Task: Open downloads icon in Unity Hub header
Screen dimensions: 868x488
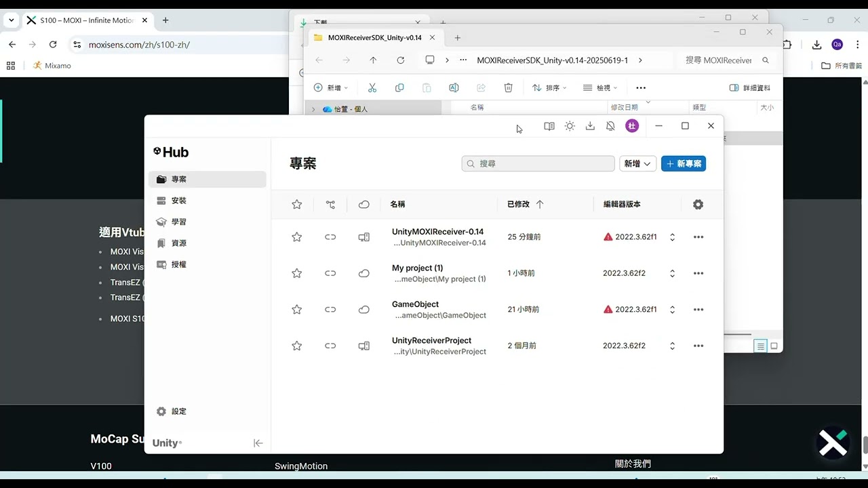Action: tap(590, 126)
